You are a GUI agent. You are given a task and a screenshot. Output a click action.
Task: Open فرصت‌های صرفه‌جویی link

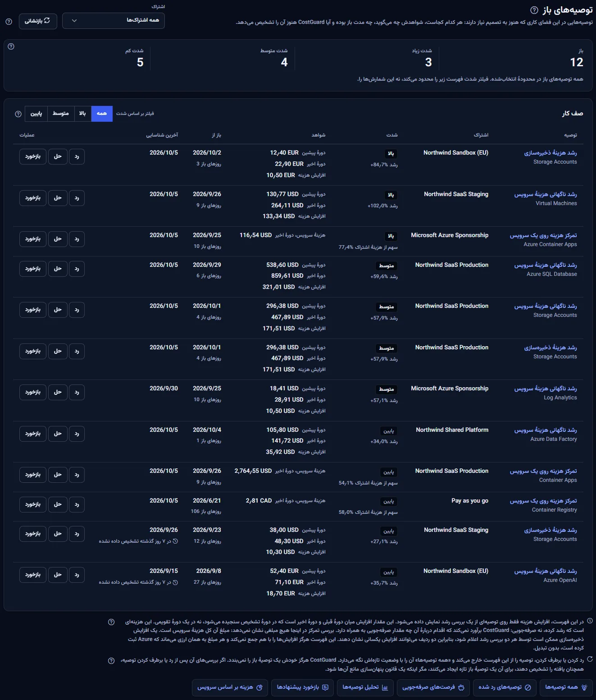tap(433, 687)
